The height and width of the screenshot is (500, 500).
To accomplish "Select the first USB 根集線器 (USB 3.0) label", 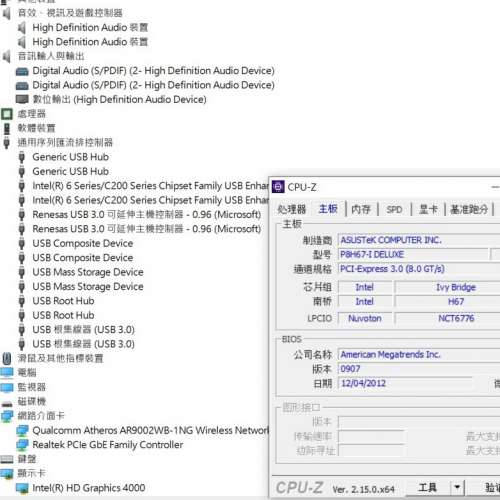I will tap(83, 330).
